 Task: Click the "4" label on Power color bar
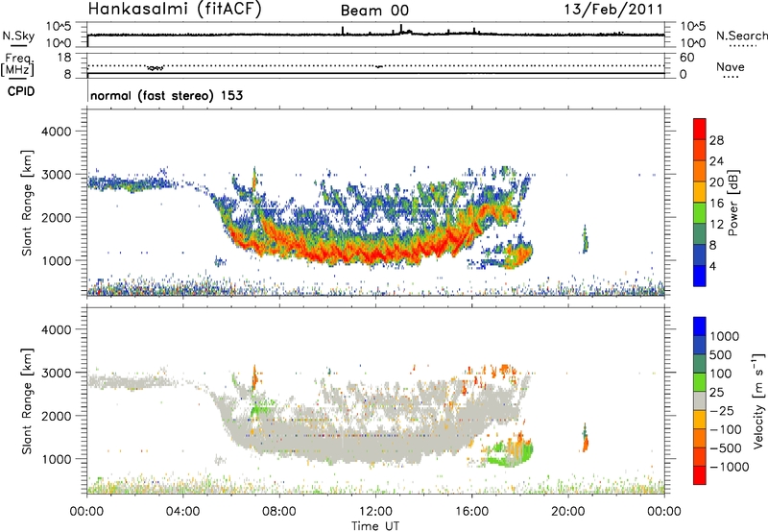[x=712, y=266]
